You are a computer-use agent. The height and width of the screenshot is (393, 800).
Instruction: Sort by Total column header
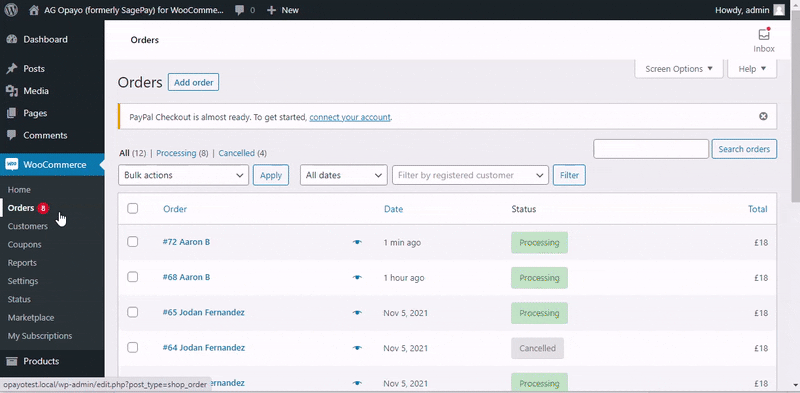point(758,209)
